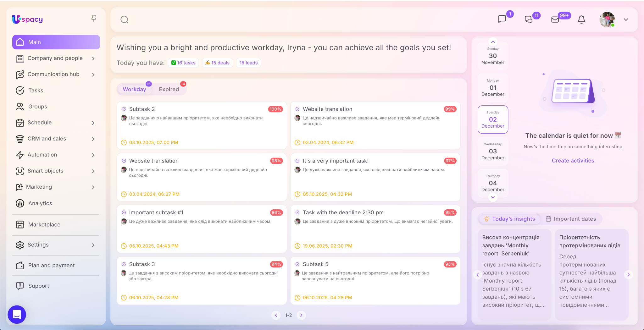644x330 pixels.
Task: Click the search magnifier icon
Action: click(125, 20)
